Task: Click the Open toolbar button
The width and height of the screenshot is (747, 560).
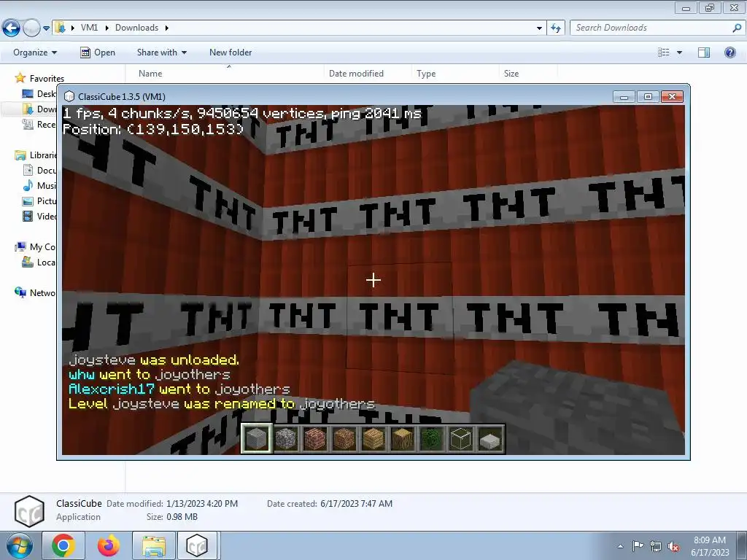Action: (x=98, y=52)
